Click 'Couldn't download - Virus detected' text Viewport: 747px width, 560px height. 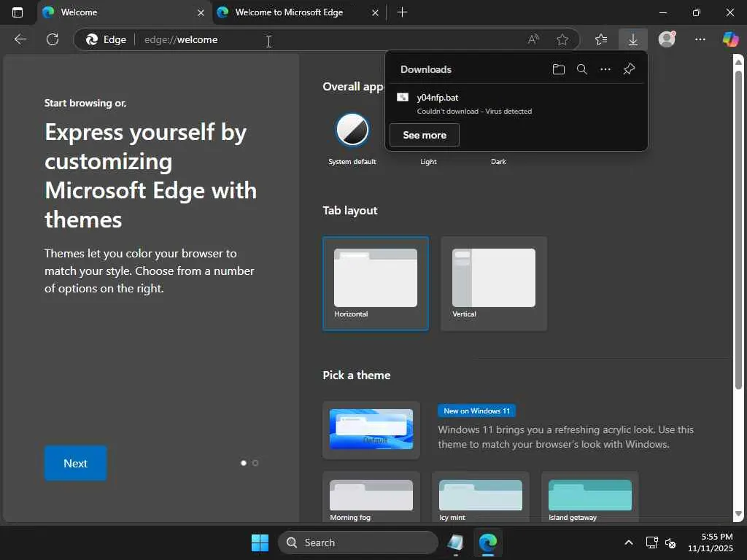pyautogui.click(x=474, y=112)
